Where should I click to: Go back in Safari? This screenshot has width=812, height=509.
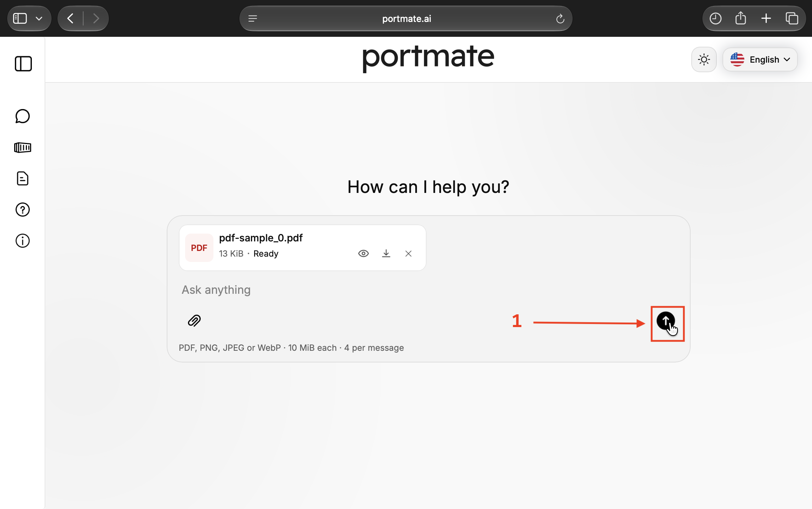coord(70,18)
